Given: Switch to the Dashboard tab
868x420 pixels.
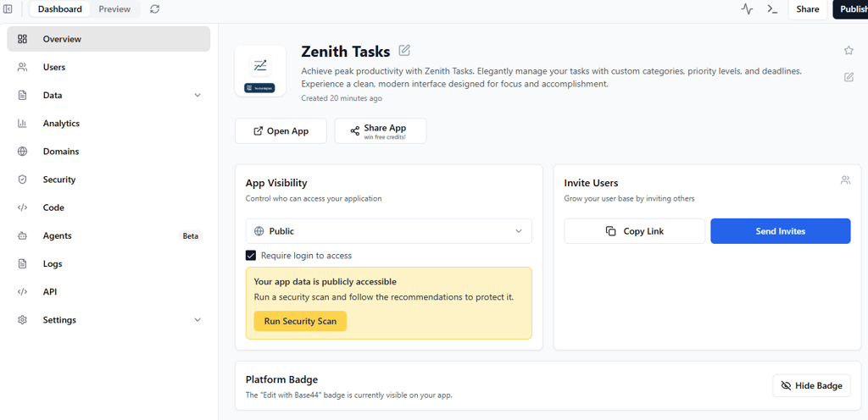Looking at the screenshot, I should click(60, 8).
